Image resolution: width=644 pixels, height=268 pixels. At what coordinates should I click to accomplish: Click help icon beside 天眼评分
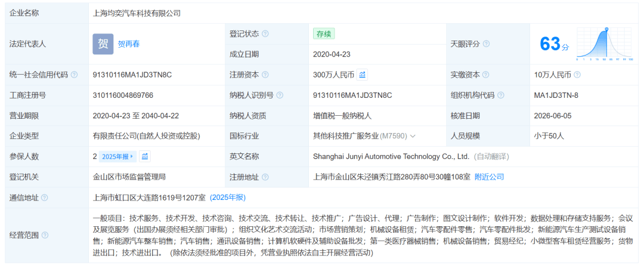[487, 44]
